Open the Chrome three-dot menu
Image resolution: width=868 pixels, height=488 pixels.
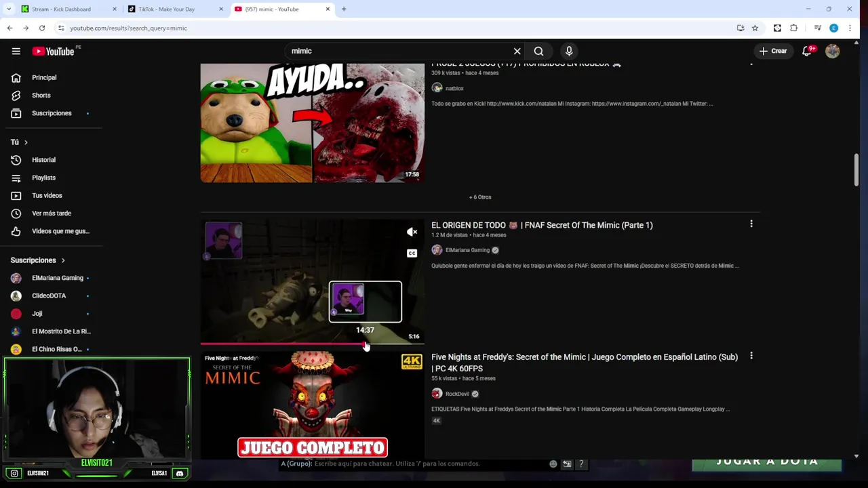point(850,28)
